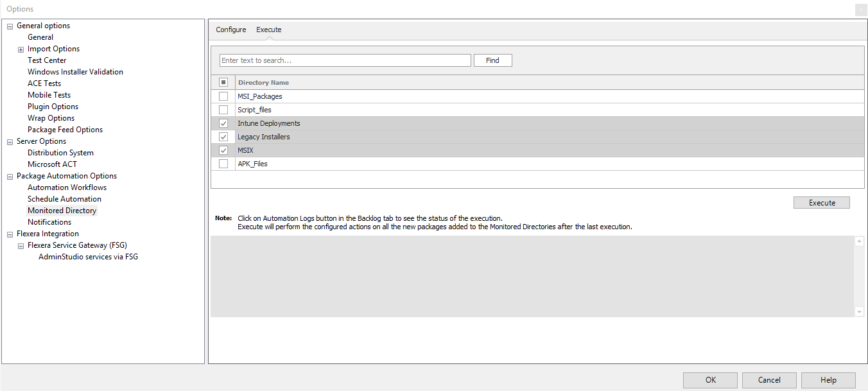Check the MSI_Packages directory checkbox
Viewport: 868px width, 391px height.
pyautogui.click(x=223, y=96)
